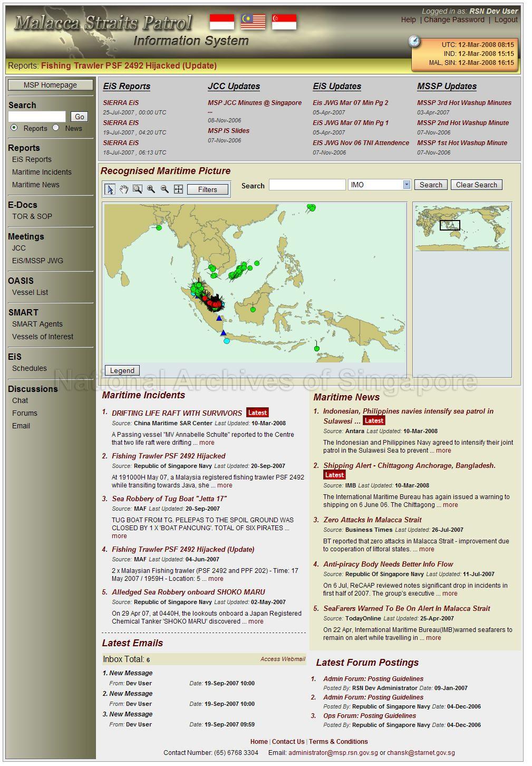Click the zoom out magnifier icon
This screenshot has height=766, width=532.
[x=165, y=189]
